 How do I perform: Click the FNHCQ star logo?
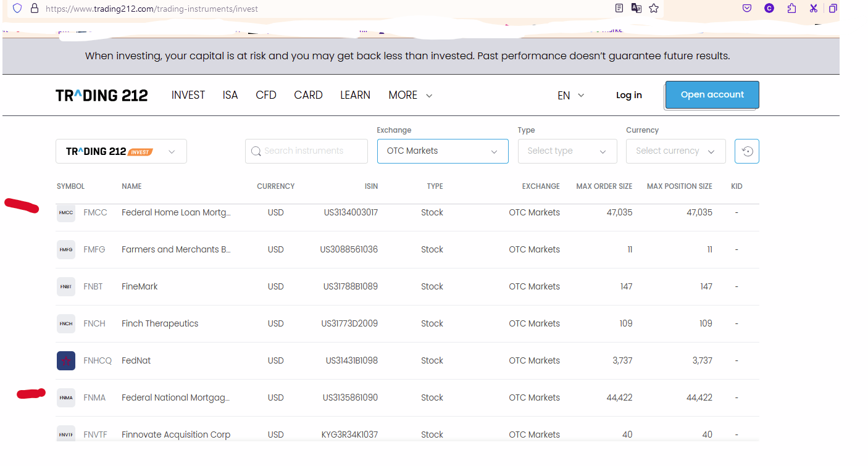(x=66, y=360)
